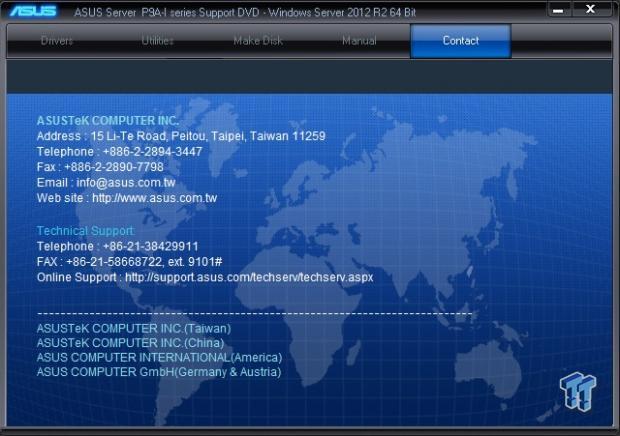This screenshot has height=436, width=620.
Task: Open the Drivers tab
Action: click(57, 41)
